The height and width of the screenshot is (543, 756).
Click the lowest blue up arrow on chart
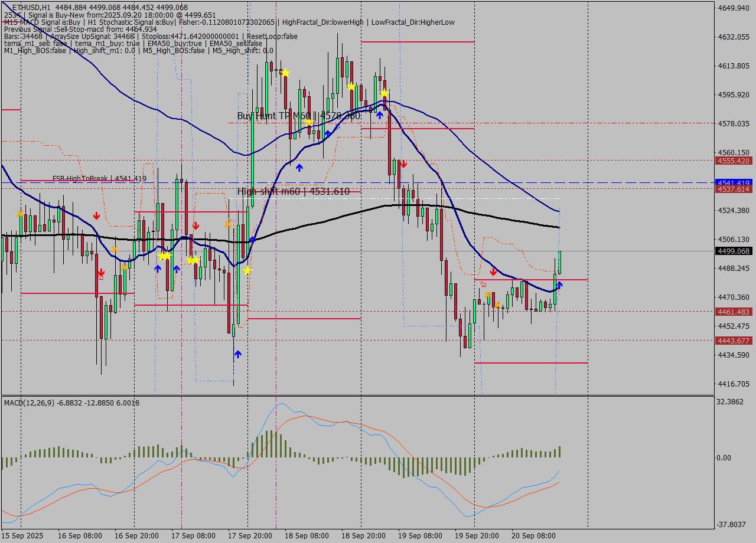tap(237, 354)
